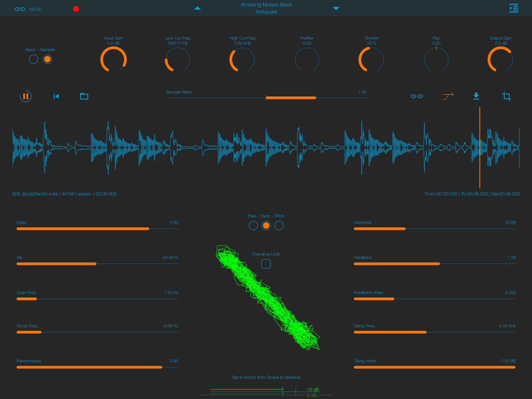Select the Input source radio button

[x=33, y=59]
